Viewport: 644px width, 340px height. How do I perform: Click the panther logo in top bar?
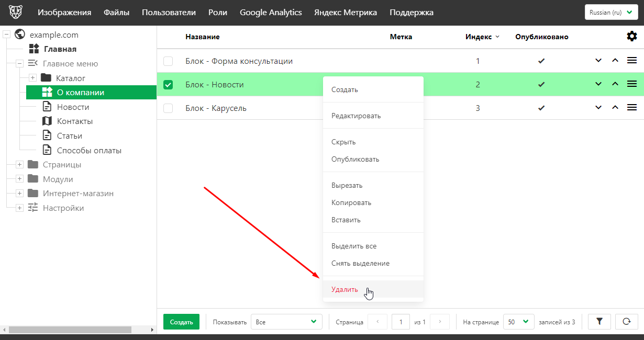(x=16, y=13)
